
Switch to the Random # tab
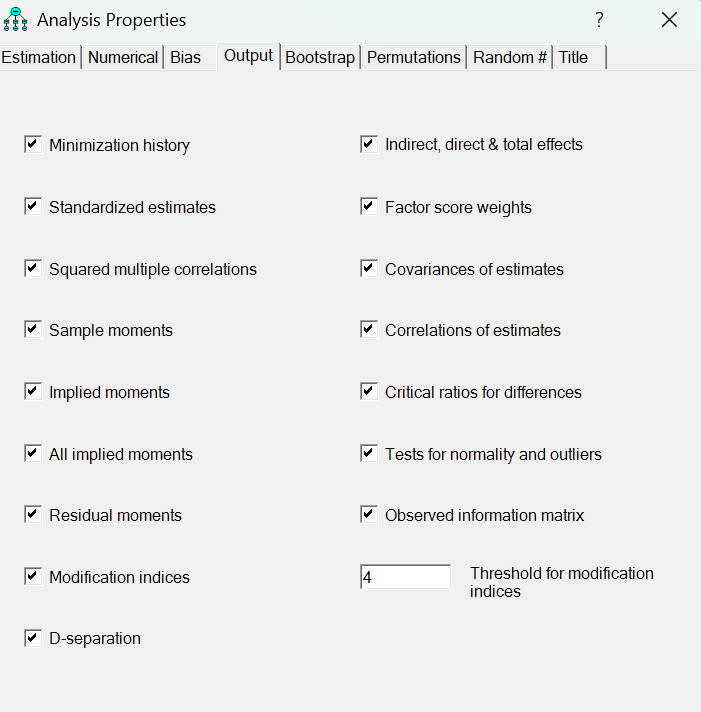[x=510, y=58]
